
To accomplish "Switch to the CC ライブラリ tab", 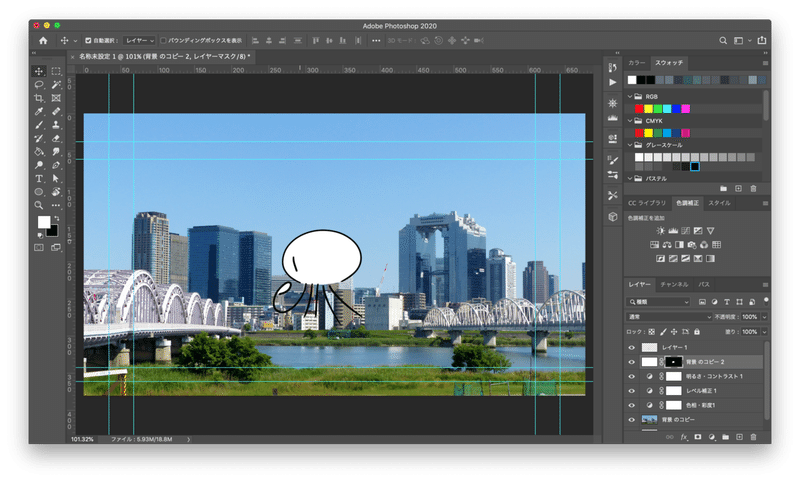I will coord(647,203).
